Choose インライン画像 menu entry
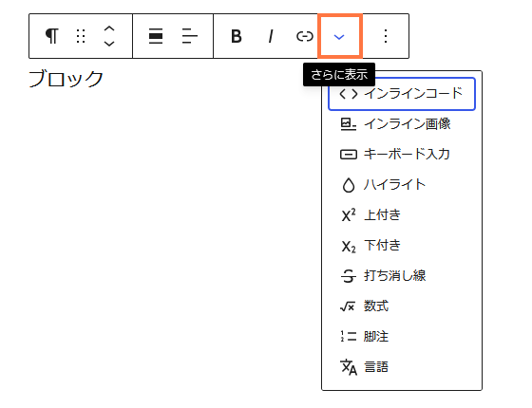 (402, 124)
